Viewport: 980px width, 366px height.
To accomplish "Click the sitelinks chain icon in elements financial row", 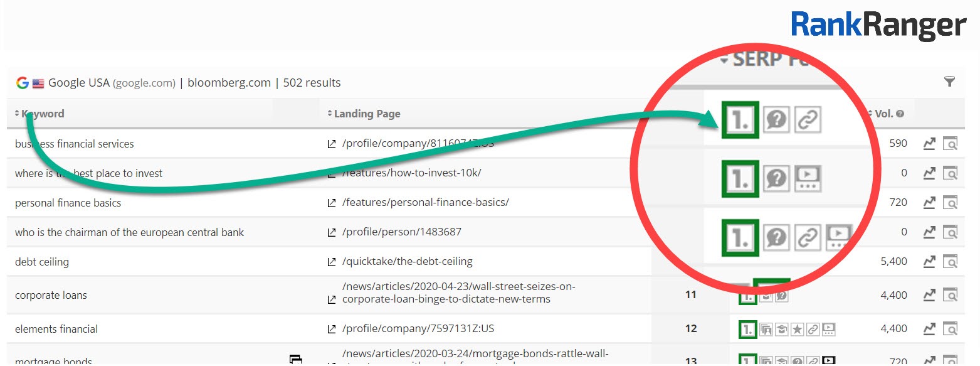I will (813, 328).
